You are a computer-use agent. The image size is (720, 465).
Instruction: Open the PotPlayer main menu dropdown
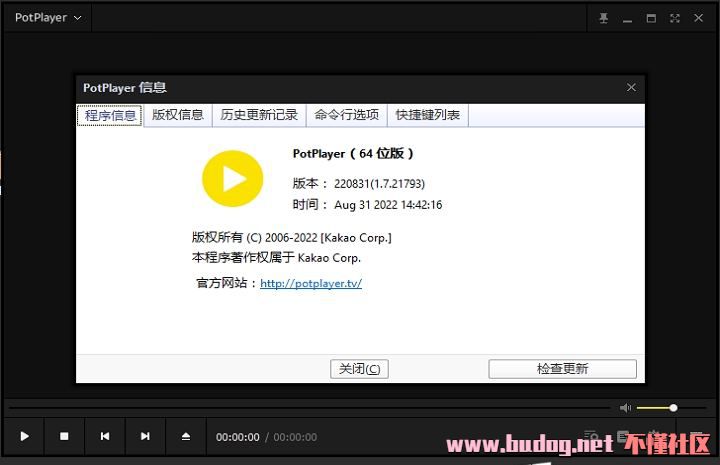[x=48, y=18]
